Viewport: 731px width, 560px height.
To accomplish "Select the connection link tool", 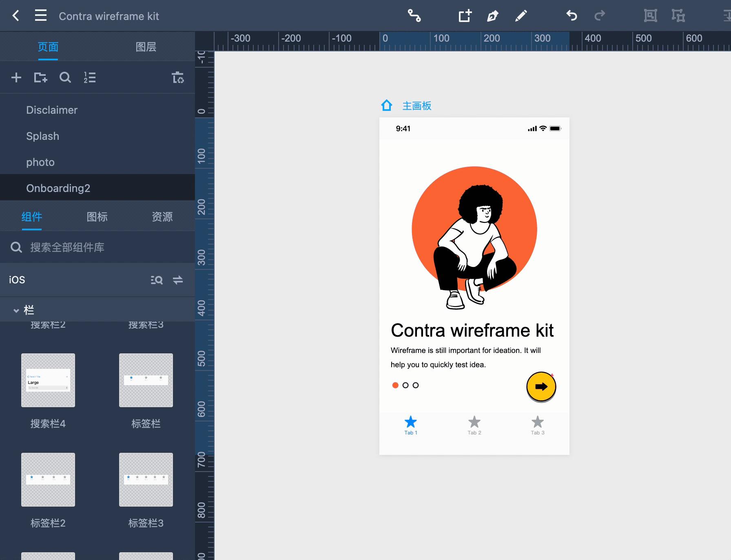I will [414, 16].
